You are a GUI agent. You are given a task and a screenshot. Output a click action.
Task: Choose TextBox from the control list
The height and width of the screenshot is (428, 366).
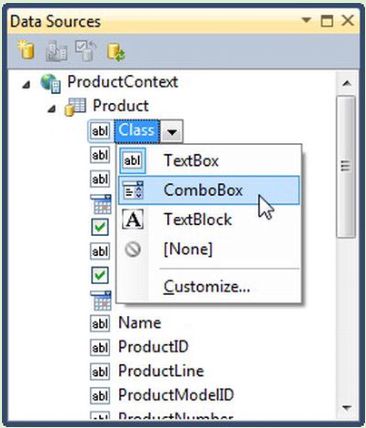pos(209,161)
